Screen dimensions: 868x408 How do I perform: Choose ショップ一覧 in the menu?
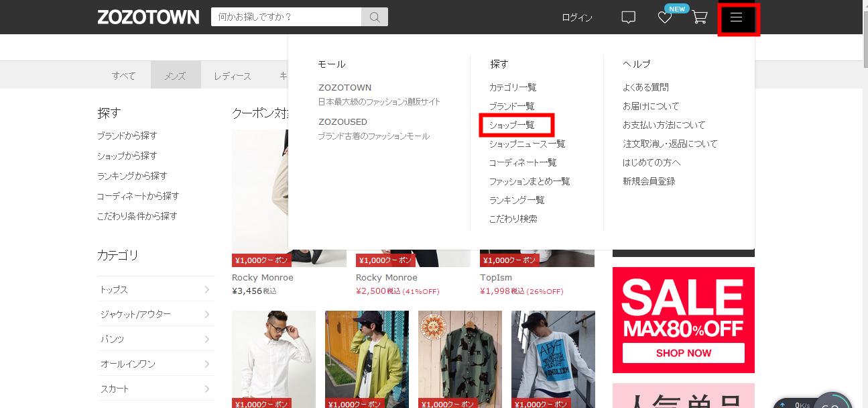[x=512, y=125]
